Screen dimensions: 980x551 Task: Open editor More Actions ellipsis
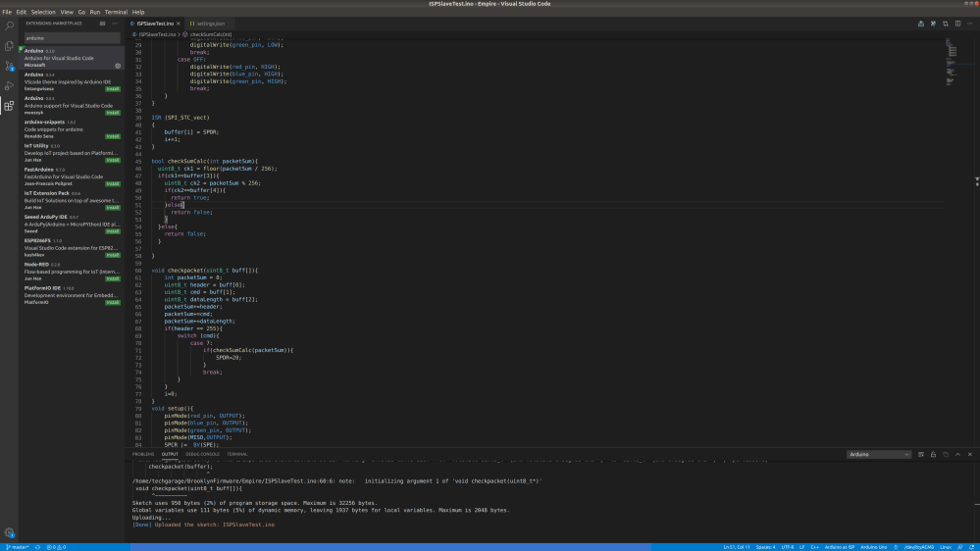pyautogui.click(x=970, y=24)
